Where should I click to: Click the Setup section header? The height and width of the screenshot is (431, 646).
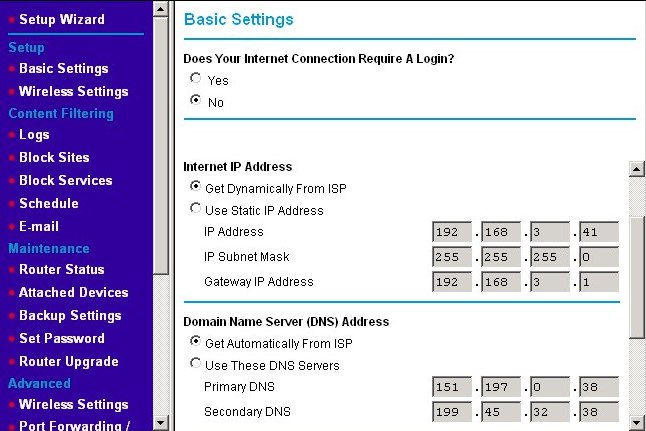click(x=26, y=47)
